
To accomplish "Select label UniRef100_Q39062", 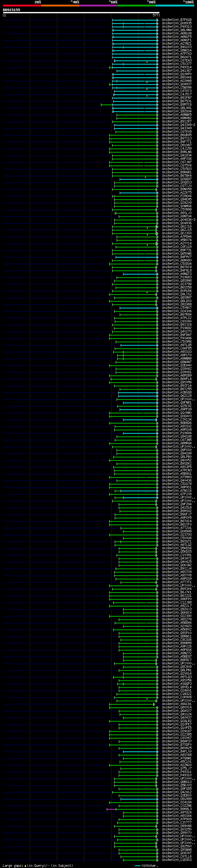I will click(x=177, y=369).
